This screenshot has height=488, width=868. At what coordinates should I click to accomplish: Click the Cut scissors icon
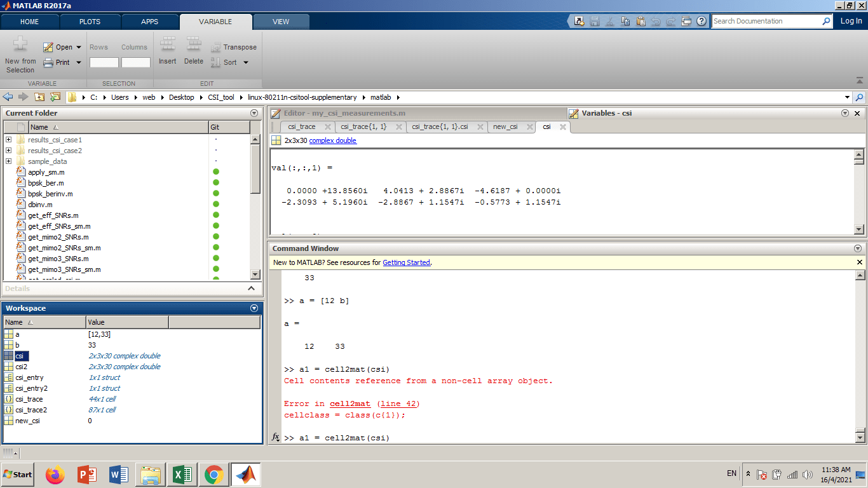[x=610, y=21]
